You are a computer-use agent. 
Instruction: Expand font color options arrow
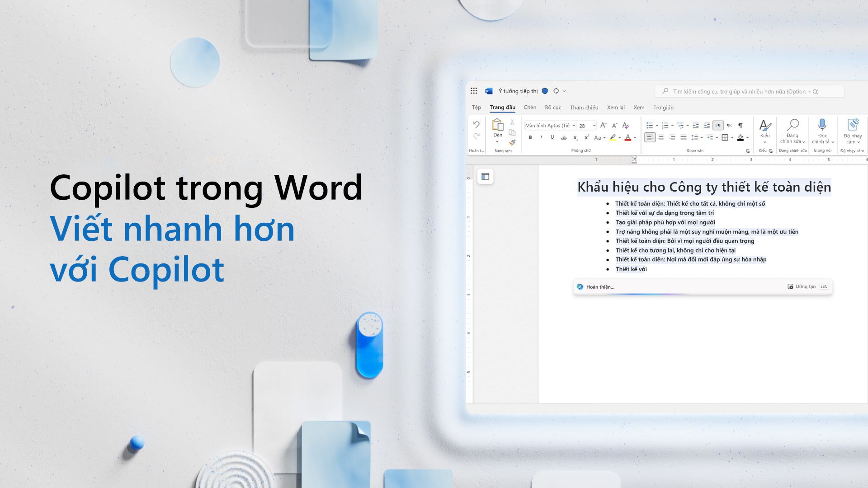[635, 138]
